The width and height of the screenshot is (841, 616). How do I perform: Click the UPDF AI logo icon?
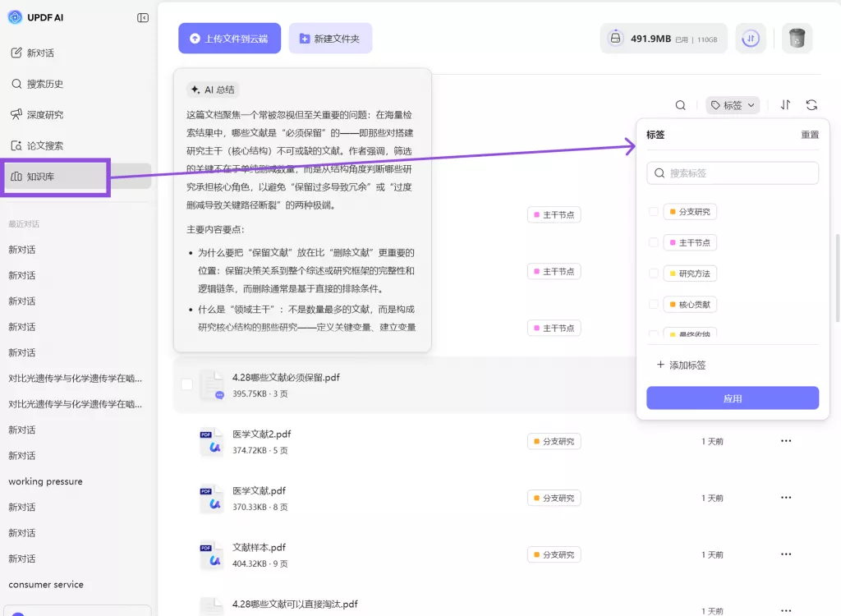(15, 17)
